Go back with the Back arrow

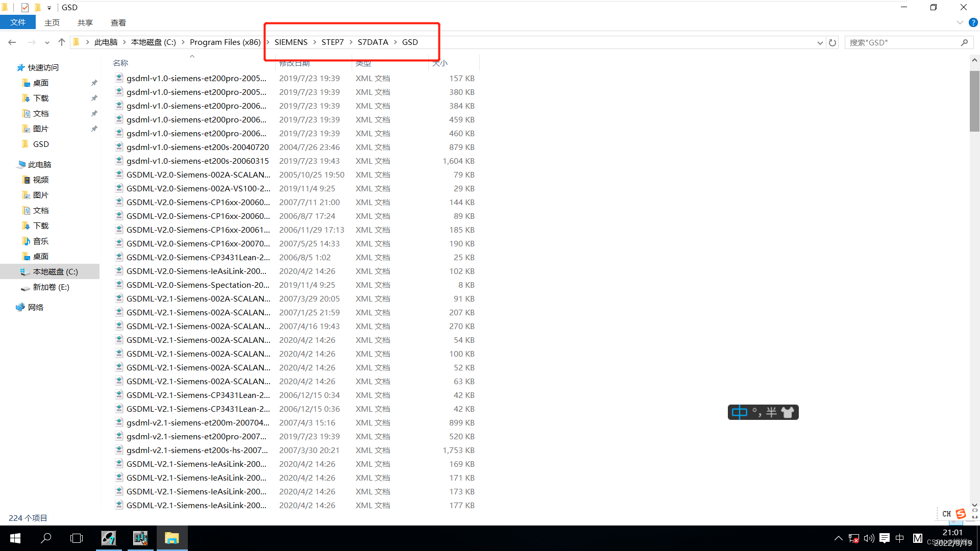(12, 42)
